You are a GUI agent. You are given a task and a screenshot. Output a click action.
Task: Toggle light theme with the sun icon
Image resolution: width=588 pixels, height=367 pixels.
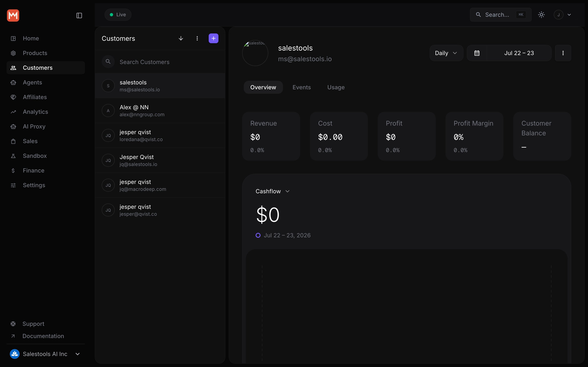(x=541, y=15)
